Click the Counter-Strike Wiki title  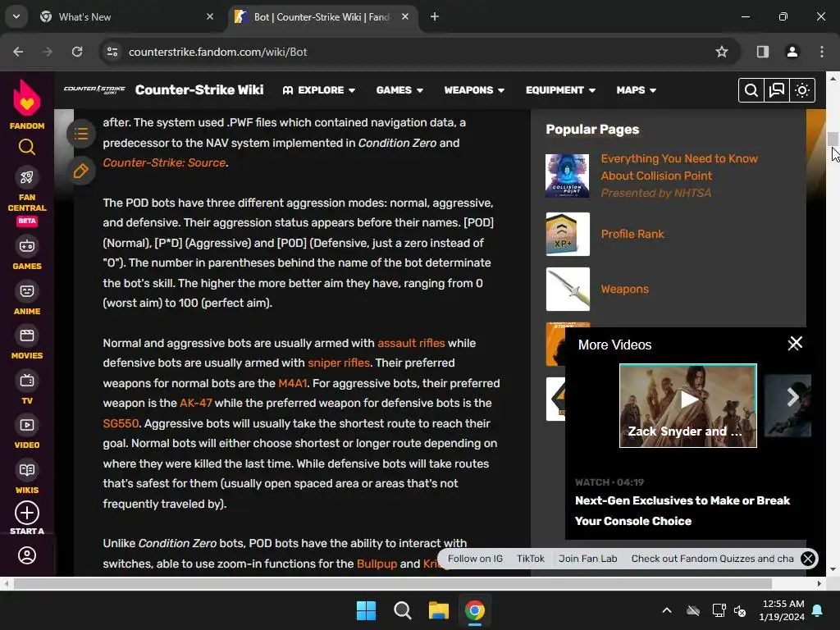coord(199,89)
